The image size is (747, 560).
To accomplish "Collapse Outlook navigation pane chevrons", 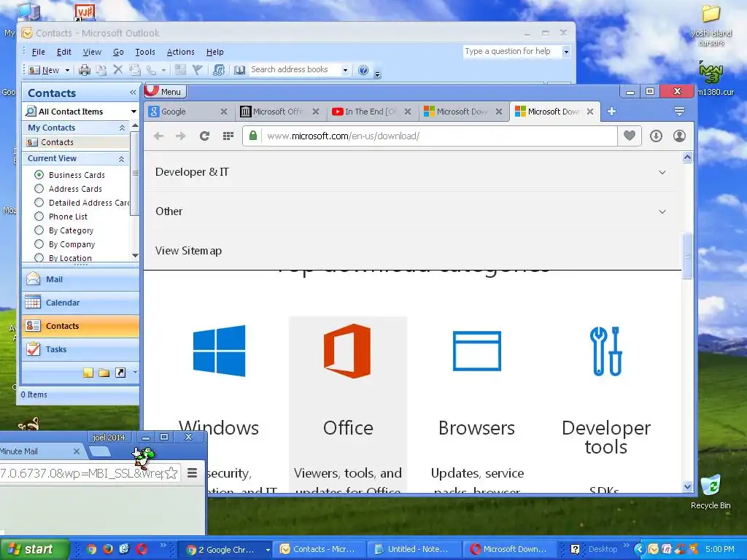I will tap(133, 93).
